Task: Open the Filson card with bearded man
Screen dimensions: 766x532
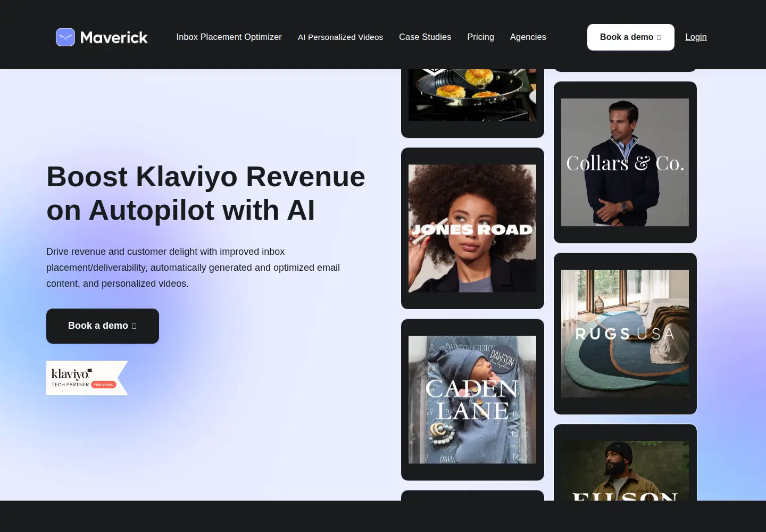Action: click(x=625, y=463)
